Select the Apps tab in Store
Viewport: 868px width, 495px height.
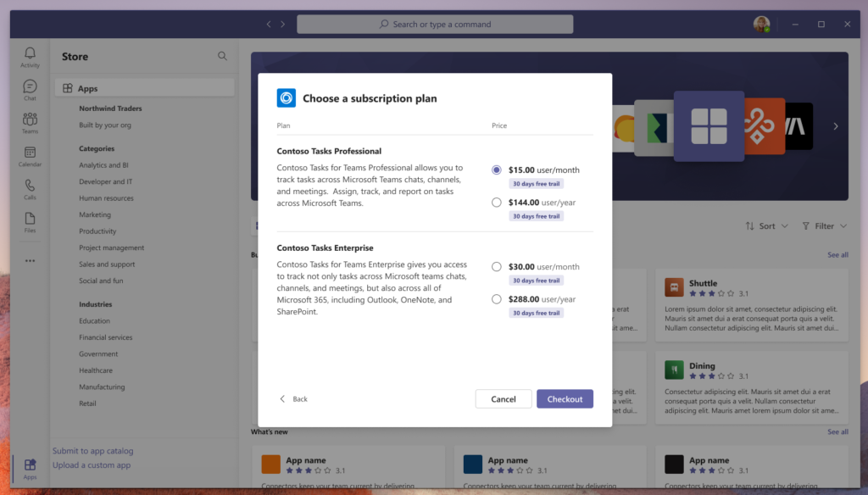[x=144, y=88]
